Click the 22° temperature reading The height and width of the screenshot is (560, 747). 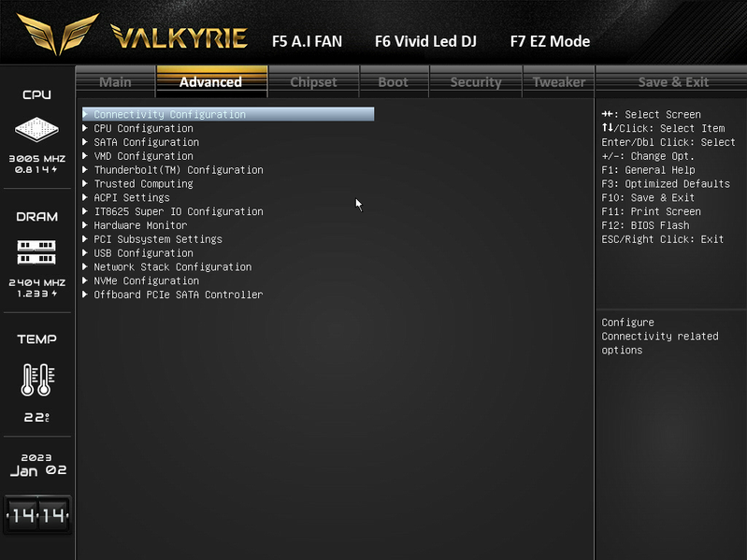pos(36,418)
